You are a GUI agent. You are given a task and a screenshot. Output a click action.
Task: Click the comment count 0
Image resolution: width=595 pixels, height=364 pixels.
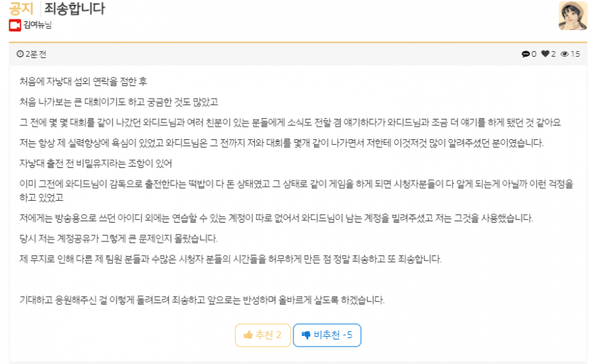coord(534,54)
